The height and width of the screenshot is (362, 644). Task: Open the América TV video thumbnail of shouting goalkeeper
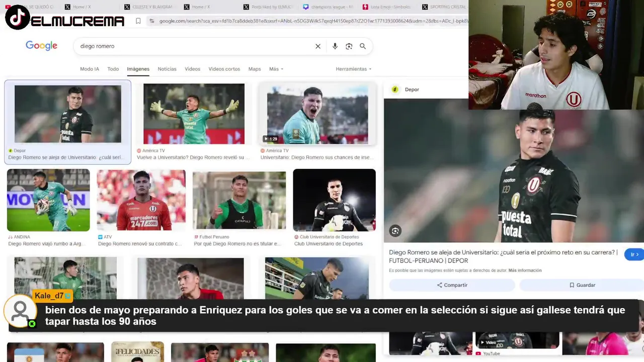click(317, 114)
